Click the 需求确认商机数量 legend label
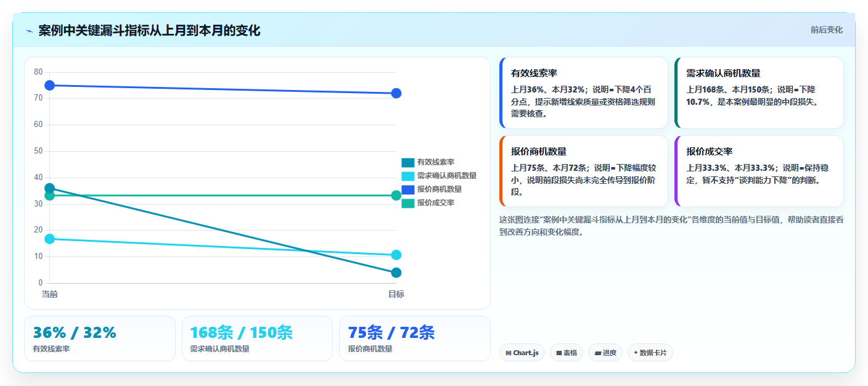This screenshot has height=386, width=868. coord(447,176)
